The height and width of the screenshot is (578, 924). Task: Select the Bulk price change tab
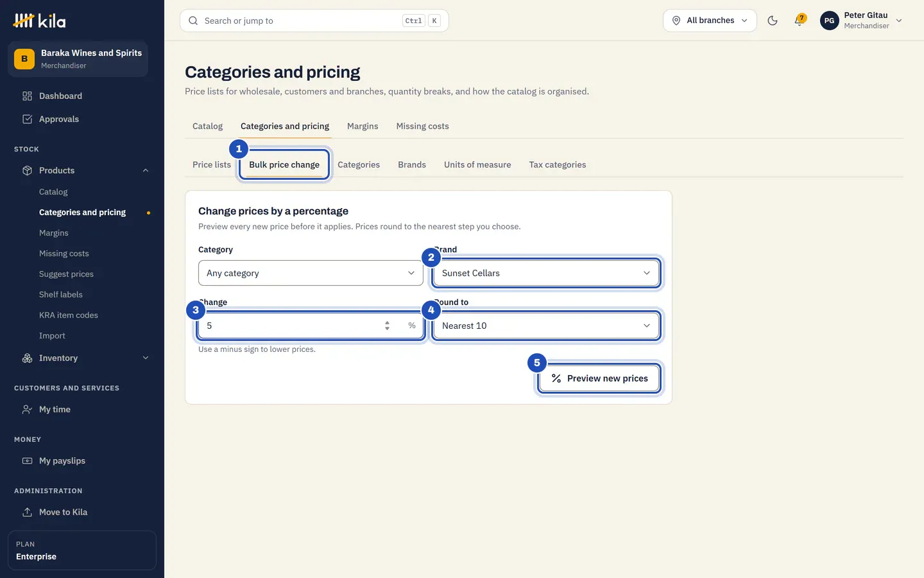pyautogui.click(x=284, y=164)
